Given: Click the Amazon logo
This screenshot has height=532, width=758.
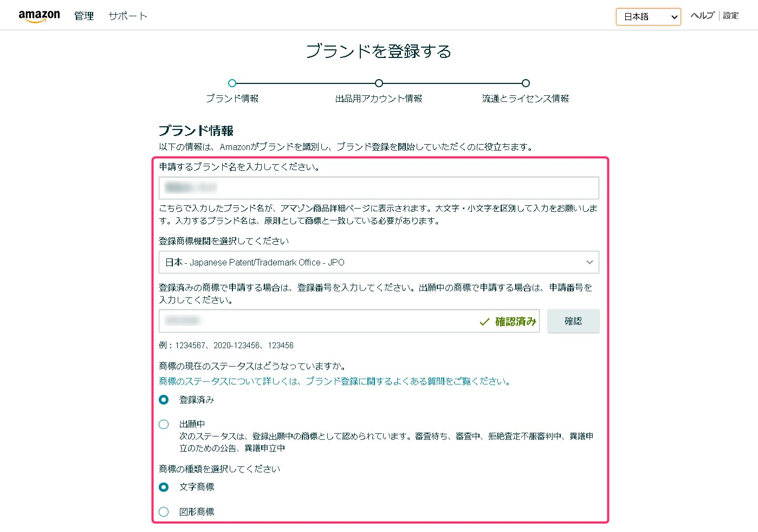Looking at the screenshot, I should point(39,15).
